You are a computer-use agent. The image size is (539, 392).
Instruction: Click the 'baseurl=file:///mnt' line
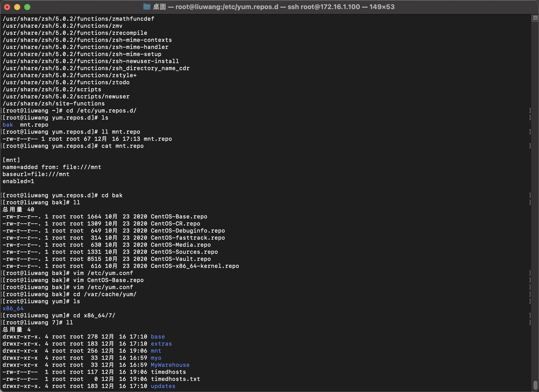pyautogui.click(x=36, y=174)
